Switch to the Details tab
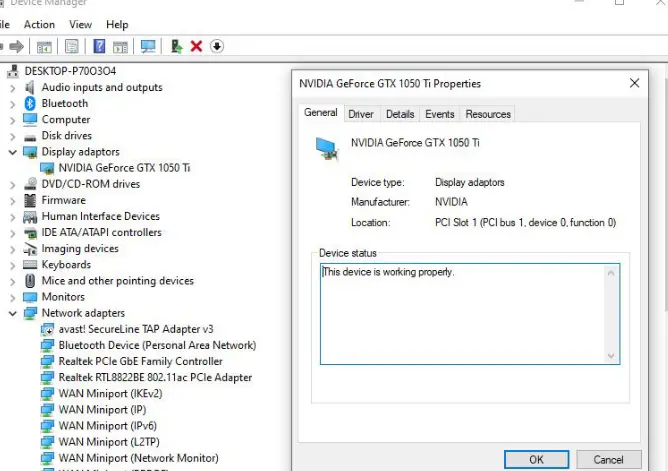668x471 pixels. pos(400,114)
